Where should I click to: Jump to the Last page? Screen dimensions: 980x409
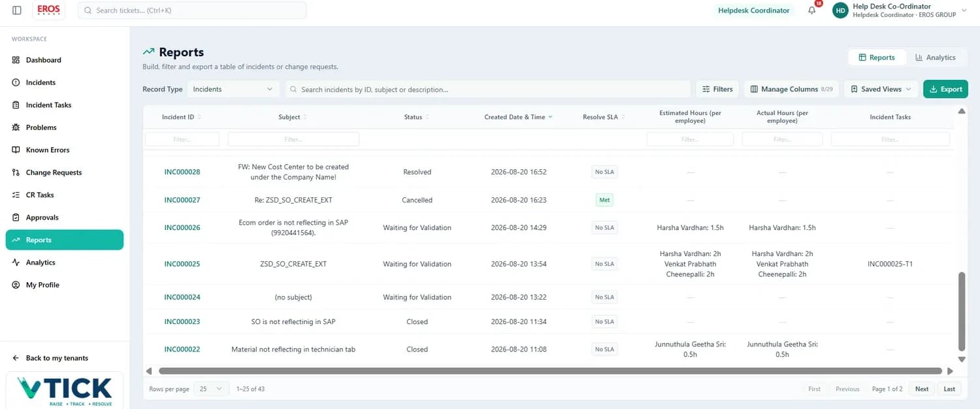click(x=949, y=389)
